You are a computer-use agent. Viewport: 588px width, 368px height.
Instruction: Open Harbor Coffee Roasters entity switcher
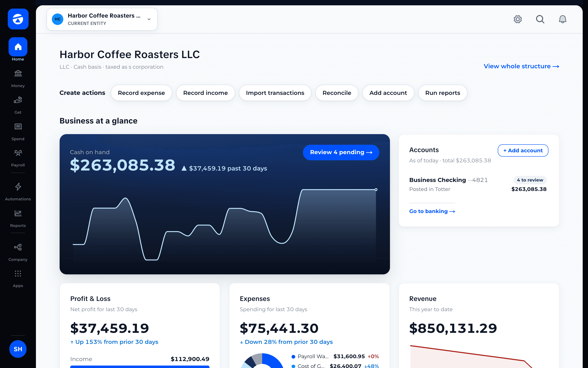coord(102,19)
